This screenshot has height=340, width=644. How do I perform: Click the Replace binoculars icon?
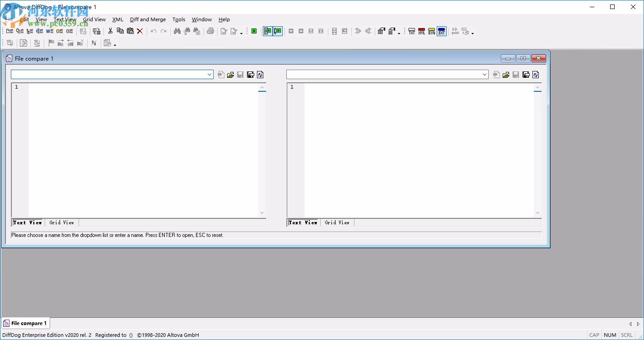click(x=197, y=31)
